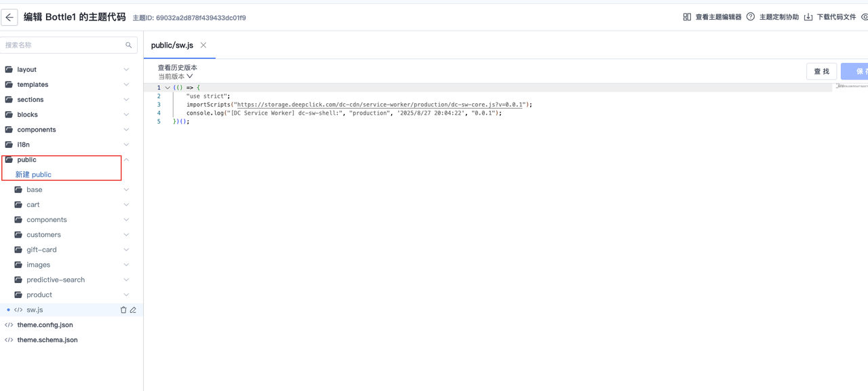Image resolution: width=868 pixels, height=391 pixels.
Task: Rename sw.js with the pencil icon
Action: [133, 310]
